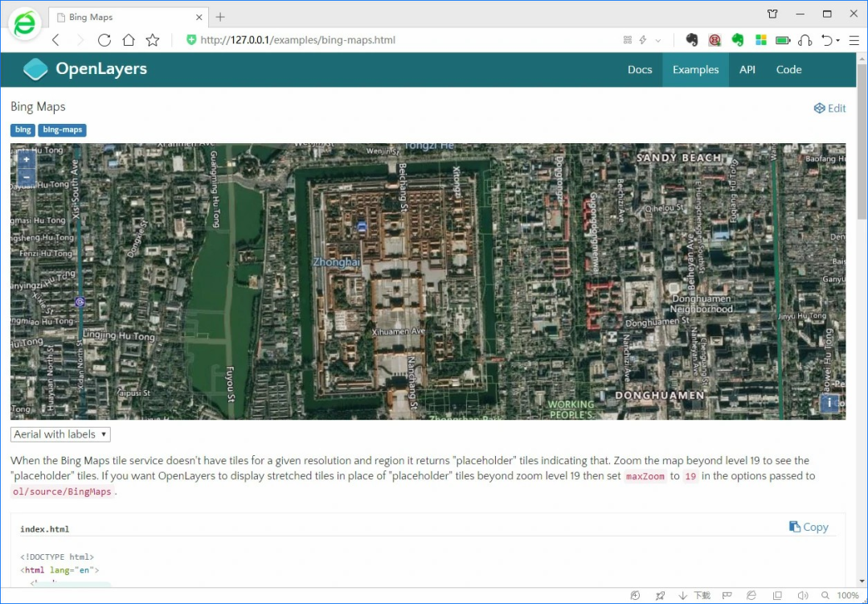This screenshot has height=604, width=868.
Task: Copy the index.html code snippet
Action: click(809, 527)
